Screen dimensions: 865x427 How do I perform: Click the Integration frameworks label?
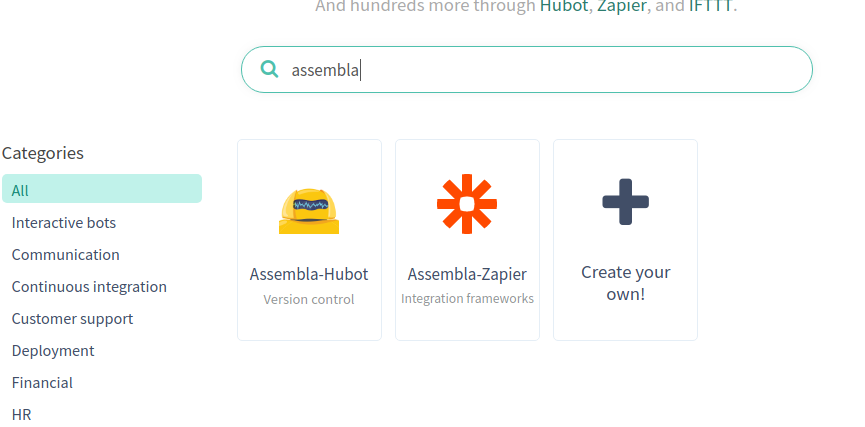467,298
